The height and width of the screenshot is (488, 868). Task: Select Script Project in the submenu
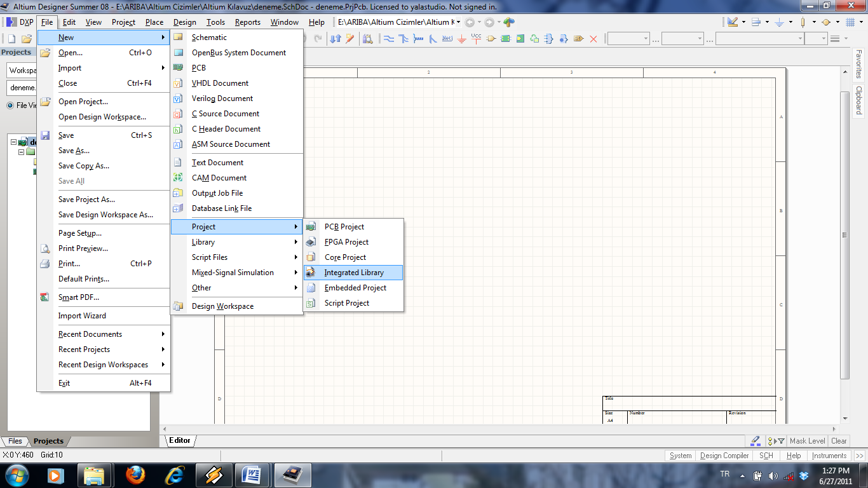353,303
